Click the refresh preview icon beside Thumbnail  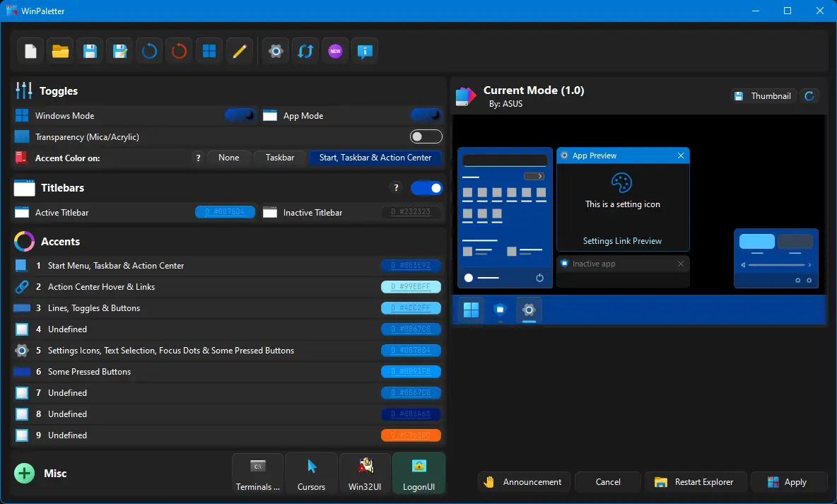[809, 96]
